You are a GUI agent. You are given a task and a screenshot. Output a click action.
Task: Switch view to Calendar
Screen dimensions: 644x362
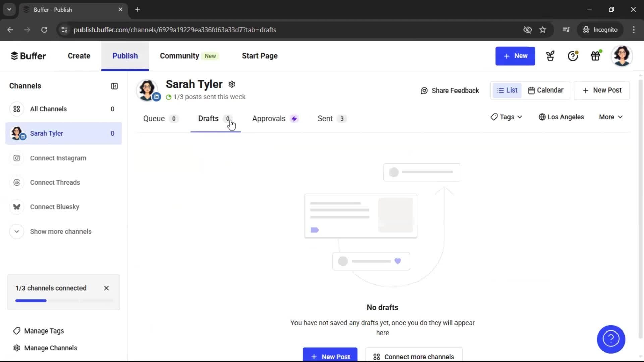[x=546, y=90]
